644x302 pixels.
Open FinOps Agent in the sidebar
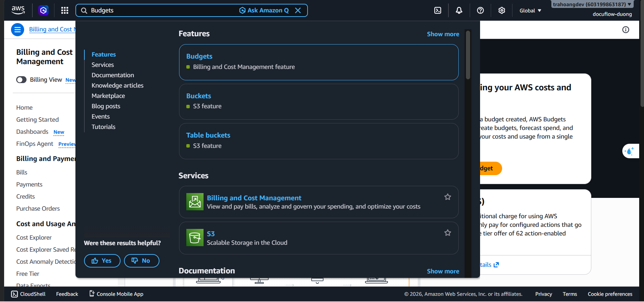tap(35, 144)
